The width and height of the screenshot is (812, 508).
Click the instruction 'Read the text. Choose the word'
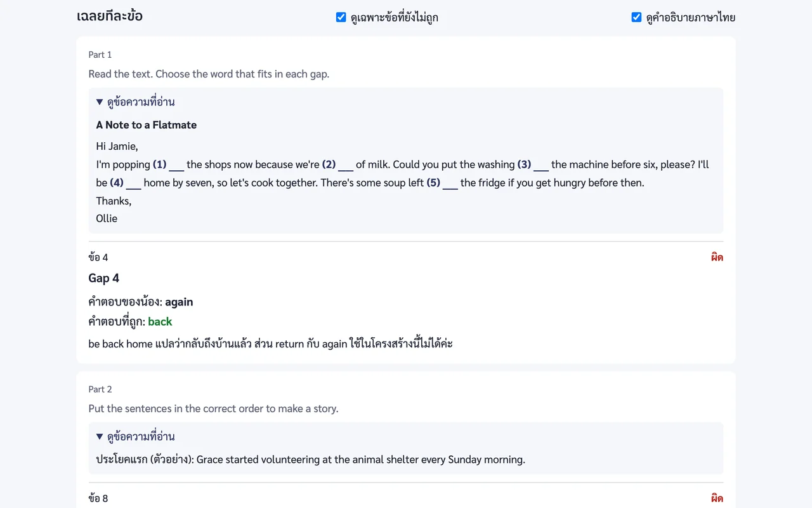209,74
